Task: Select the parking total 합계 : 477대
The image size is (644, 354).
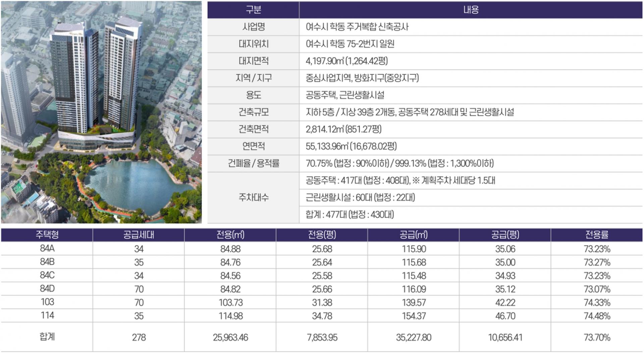Action: [350, 215]
